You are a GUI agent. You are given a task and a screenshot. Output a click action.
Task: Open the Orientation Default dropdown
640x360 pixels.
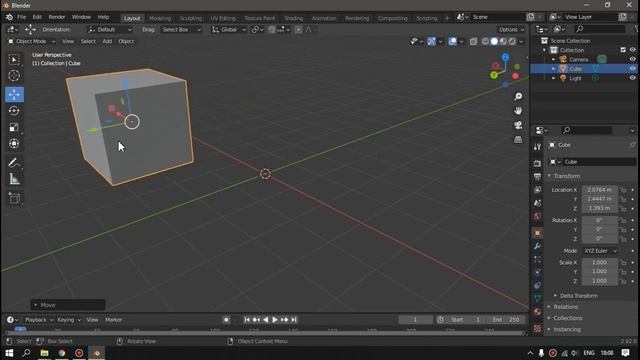(110, 29)
